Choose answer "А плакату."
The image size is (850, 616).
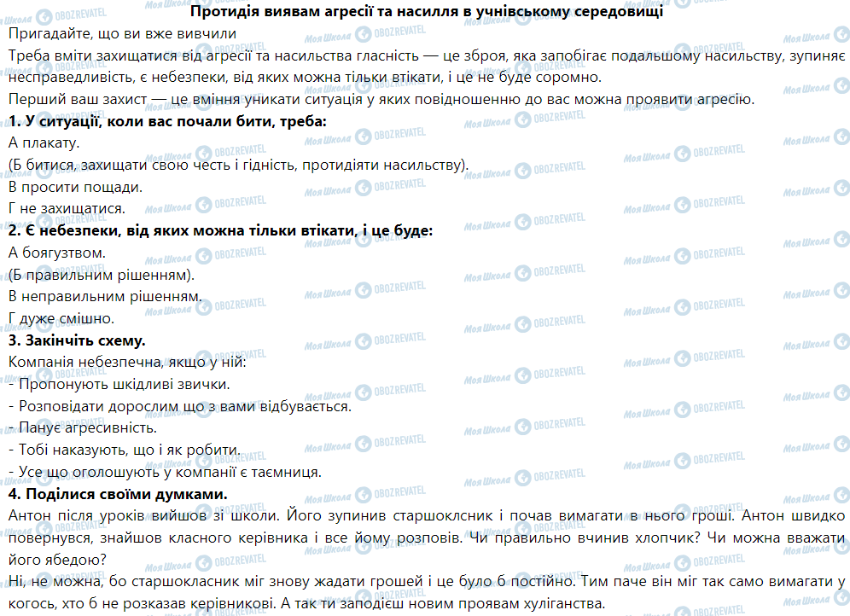[x=44, y=142]
